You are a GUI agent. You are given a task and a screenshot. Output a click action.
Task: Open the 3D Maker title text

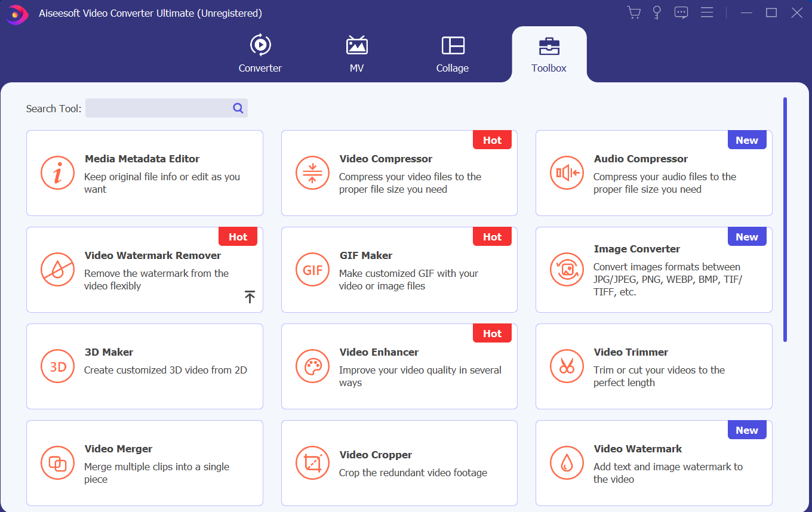[109, 352]
